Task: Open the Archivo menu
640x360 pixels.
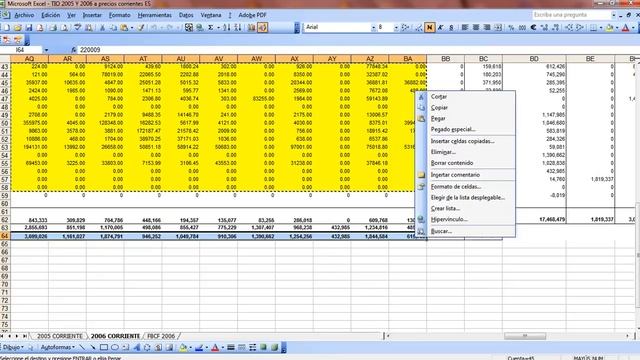Action: (x=24, y=15)
